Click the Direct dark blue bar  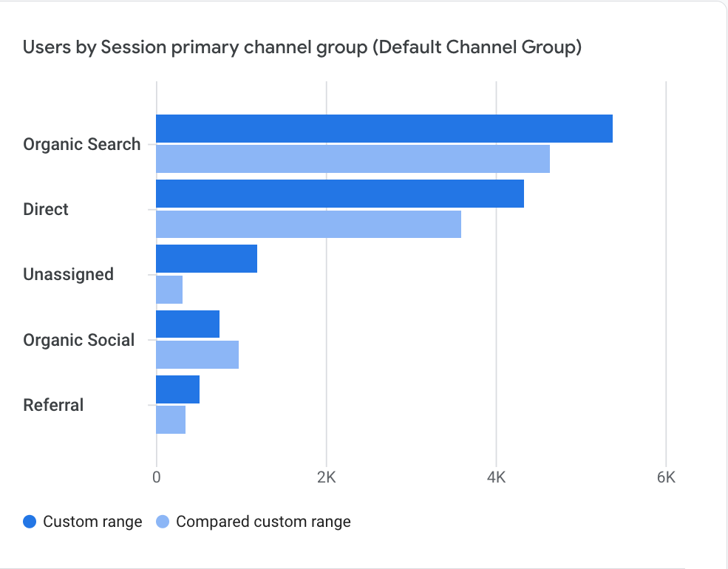339,194
